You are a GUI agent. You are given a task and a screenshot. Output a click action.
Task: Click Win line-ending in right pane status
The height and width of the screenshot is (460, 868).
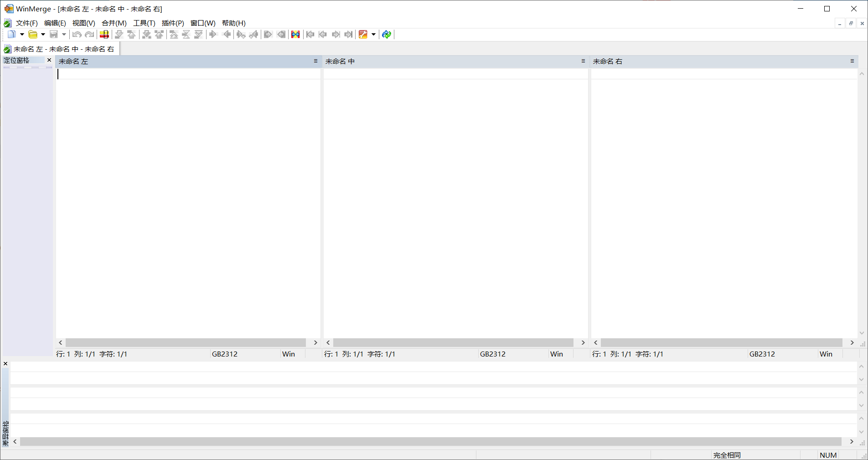point(826,354)
